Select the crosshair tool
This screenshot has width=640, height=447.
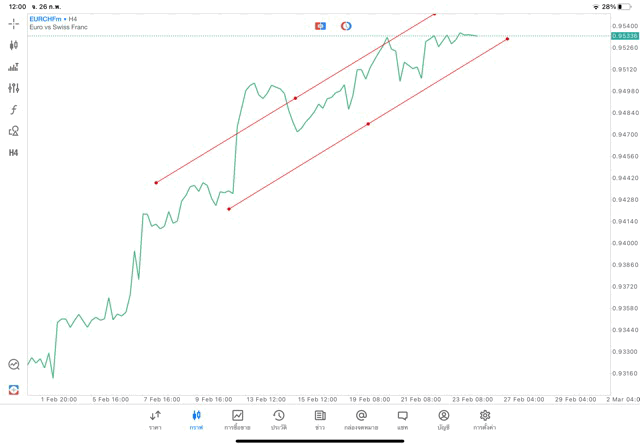[x=14, y=23]
